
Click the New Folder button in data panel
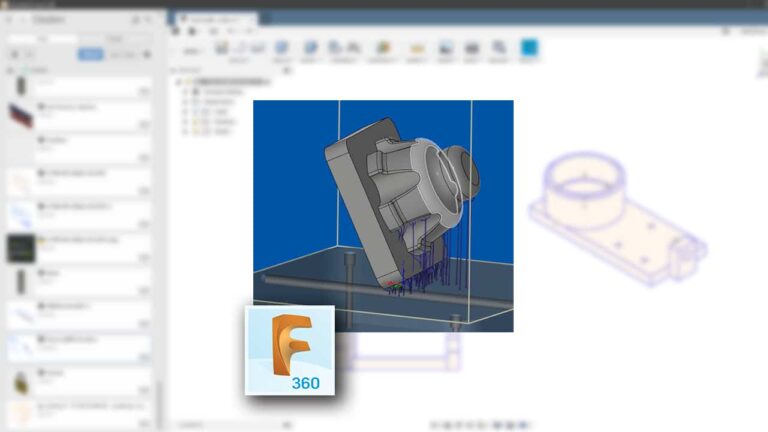coord(121,54)
